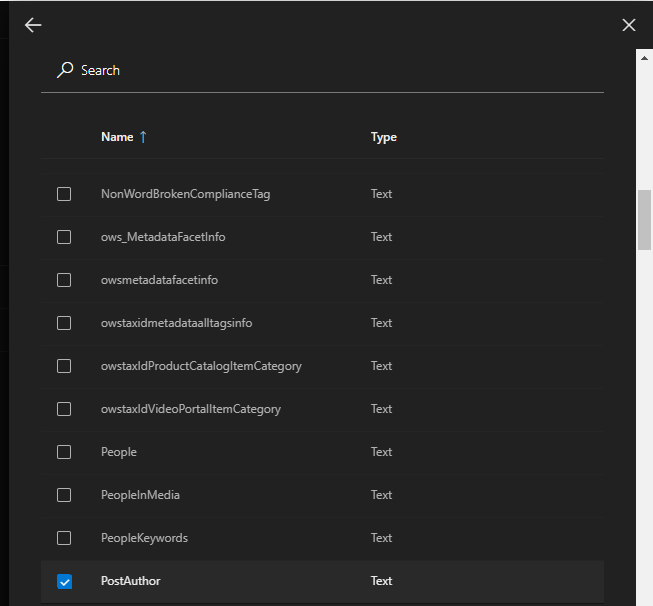Click the vertical scrollbar thumb

pos(644,218)
